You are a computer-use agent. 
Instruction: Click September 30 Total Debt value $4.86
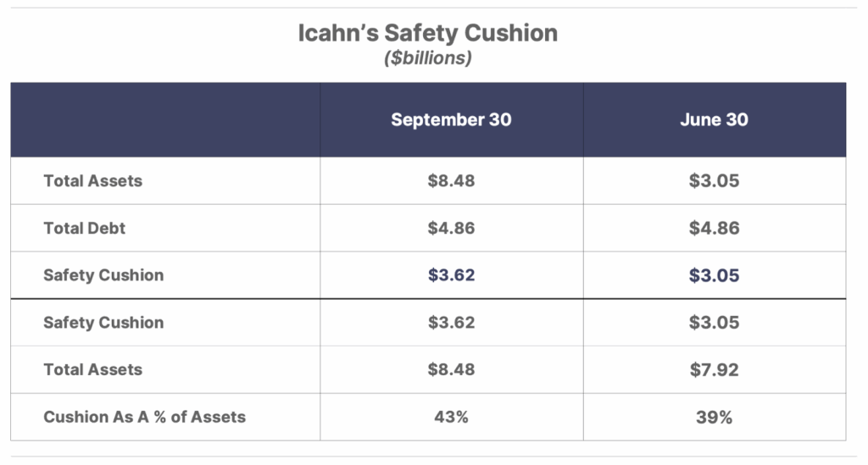(451, 228)
